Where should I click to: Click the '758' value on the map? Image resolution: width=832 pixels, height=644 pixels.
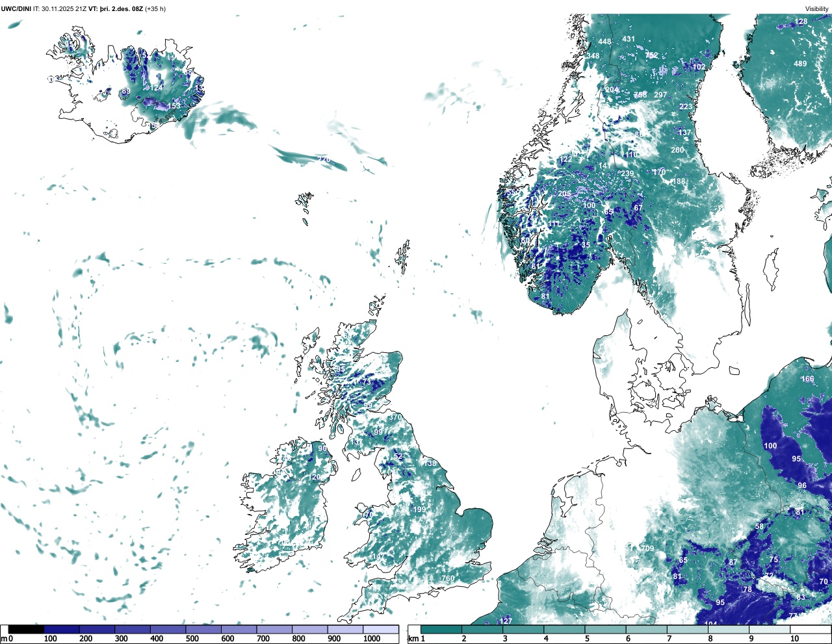pyautogui.click(x=640, y=95)
